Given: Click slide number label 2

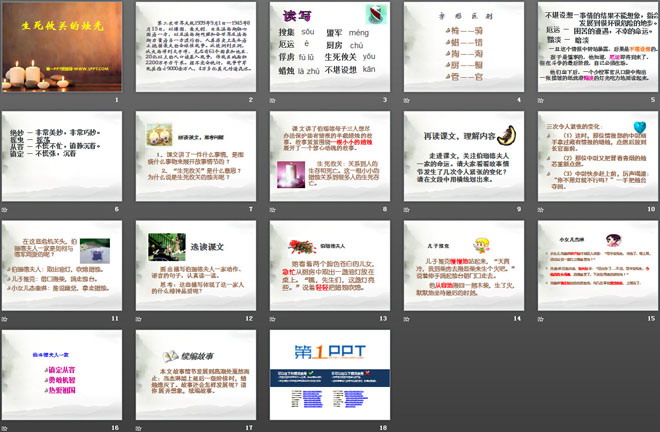Looking at the screenshot, I should [251, 100].
